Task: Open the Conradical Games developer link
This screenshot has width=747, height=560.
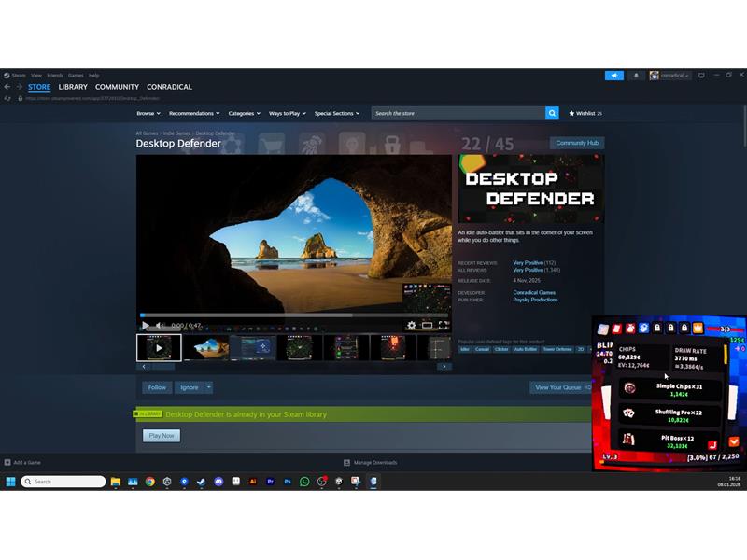Action: 534,292
